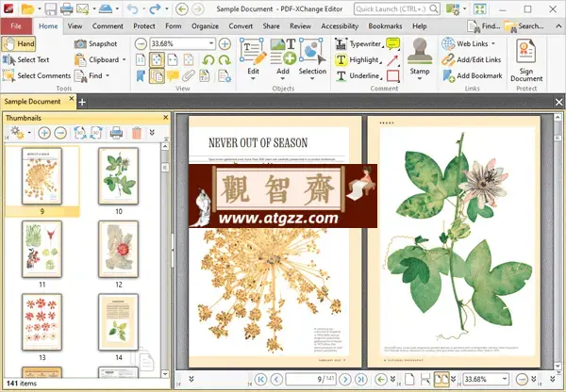
Task: Open the File menu
Action: (16, 26)
